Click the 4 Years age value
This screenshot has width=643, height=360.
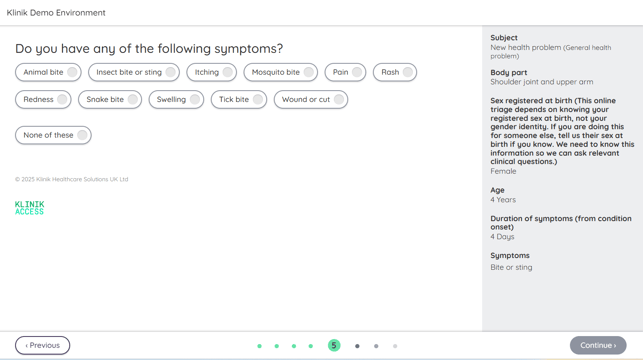[503, 200]
